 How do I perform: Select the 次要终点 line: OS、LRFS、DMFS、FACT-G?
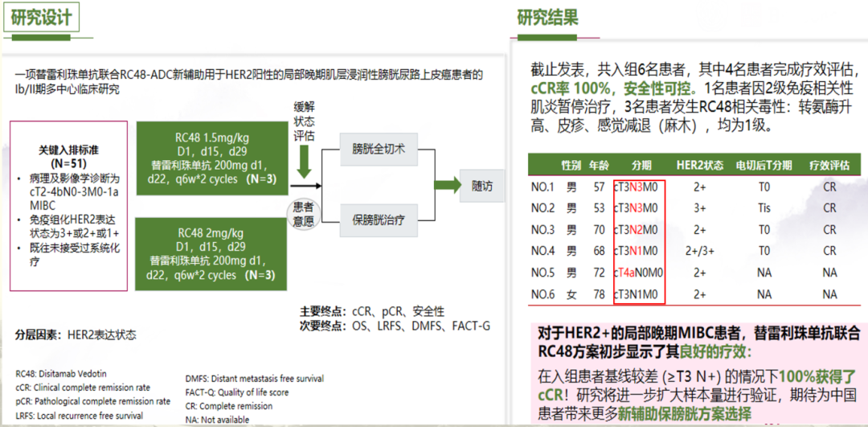[395, 326]
